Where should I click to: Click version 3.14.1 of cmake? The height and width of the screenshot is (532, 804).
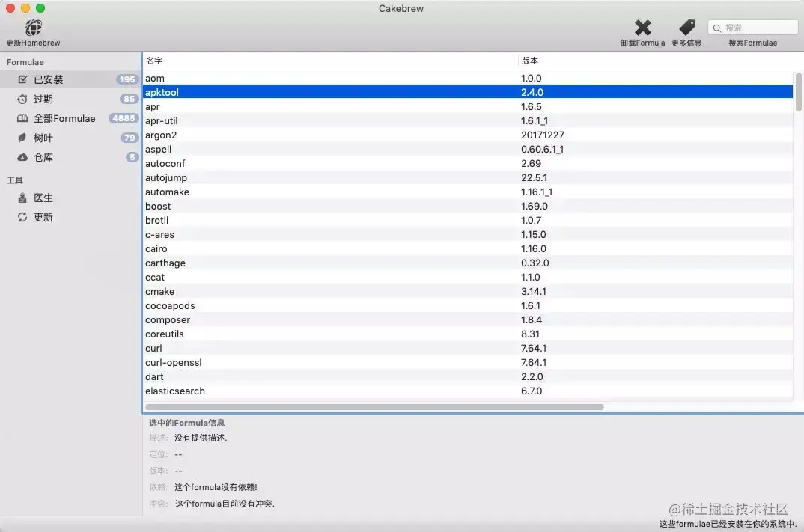(533, 292)
